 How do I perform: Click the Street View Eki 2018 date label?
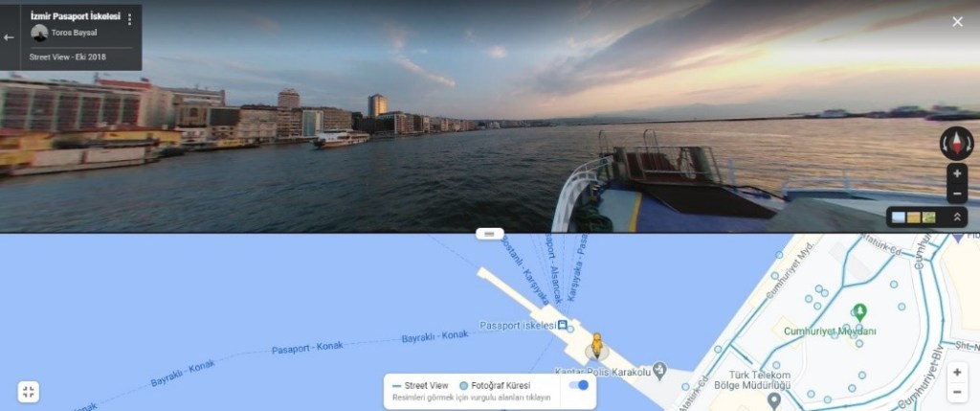point(68,57)
